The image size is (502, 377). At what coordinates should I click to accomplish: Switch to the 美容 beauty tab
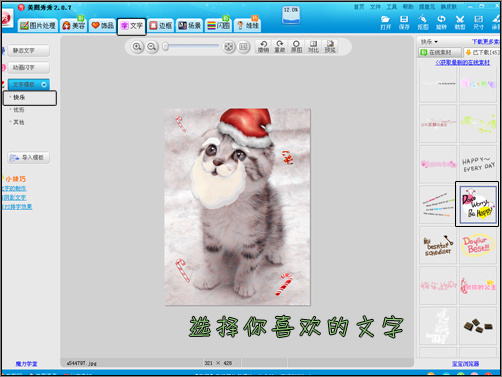[74, 26]
